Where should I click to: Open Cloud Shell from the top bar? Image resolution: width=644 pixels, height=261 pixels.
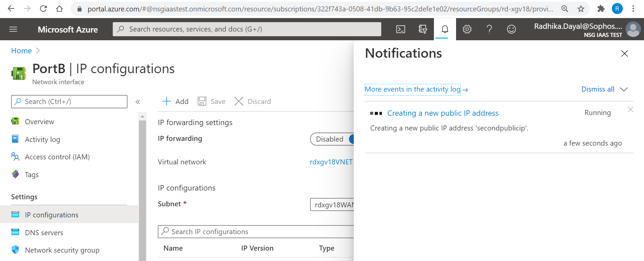point(401,29)
